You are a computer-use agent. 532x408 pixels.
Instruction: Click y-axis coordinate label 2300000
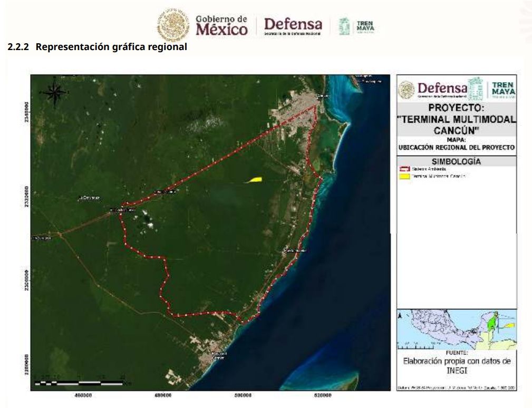coord(27,280)
